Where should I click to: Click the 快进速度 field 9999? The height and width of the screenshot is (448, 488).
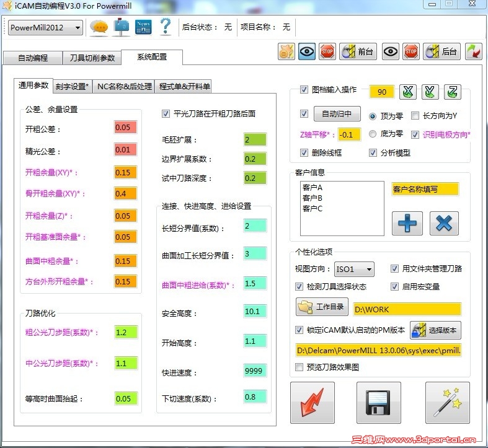pos(255,371)
